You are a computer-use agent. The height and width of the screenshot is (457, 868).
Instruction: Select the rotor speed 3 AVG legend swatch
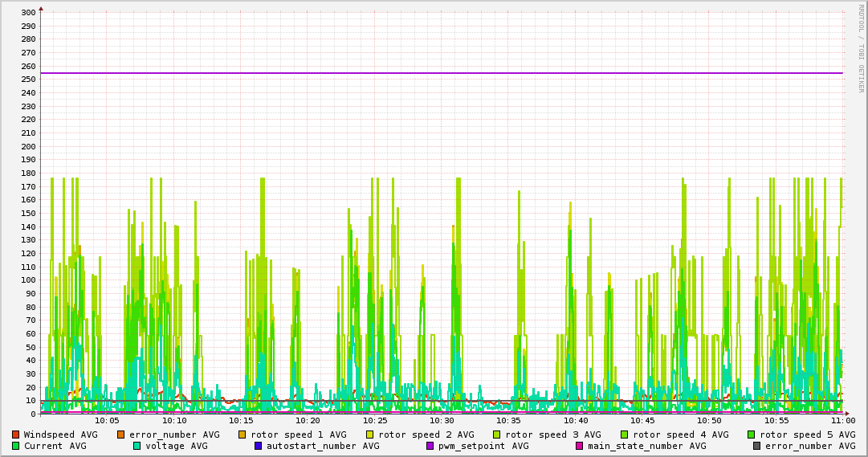(497, 435)
